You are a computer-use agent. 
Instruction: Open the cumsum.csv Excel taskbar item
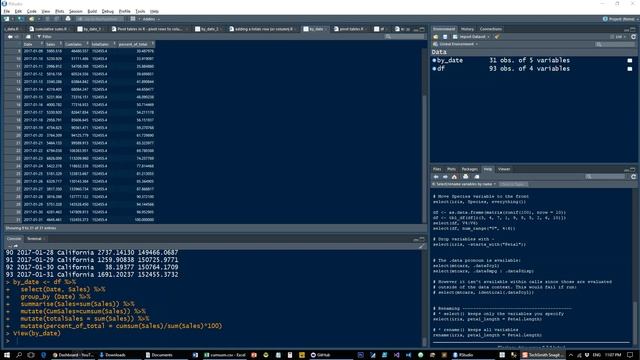point(225,355)
